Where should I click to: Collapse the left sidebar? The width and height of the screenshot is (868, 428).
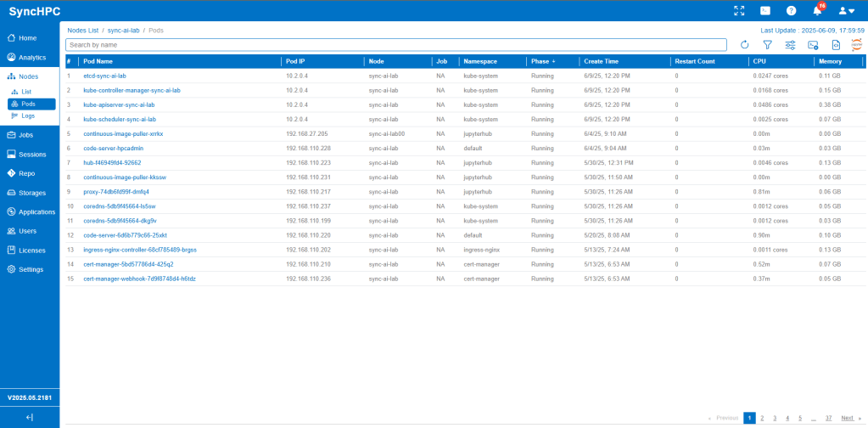click(x=30, y=417)
